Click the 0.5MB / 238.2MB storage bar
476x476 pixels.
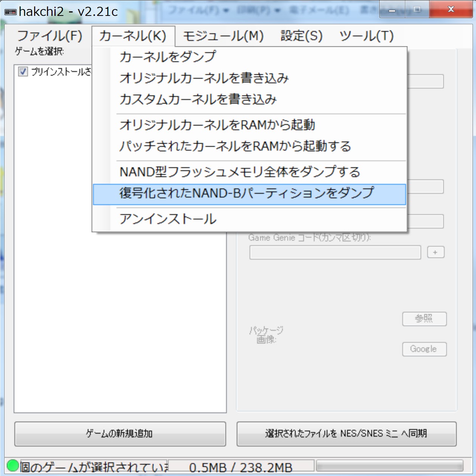[x=241, y=467]
